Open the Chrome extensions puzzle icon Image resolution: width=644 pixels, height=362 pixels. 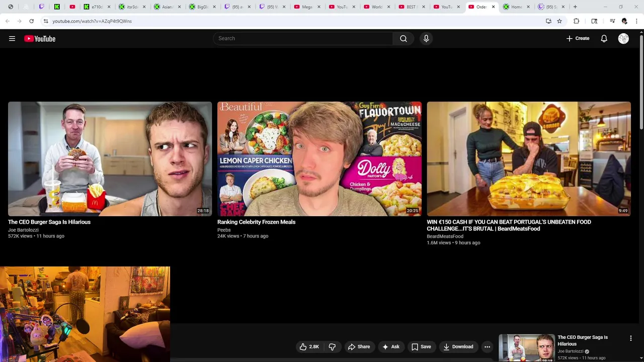576,21
